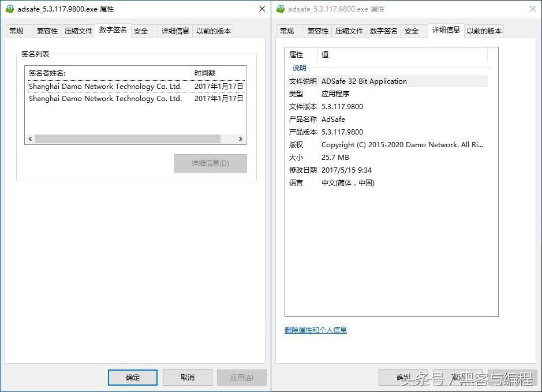Viewport: 542px width, 392px height.
Task: Click the 取消 button in the left window
Action: pyautogui.click(x=187, y=377)
